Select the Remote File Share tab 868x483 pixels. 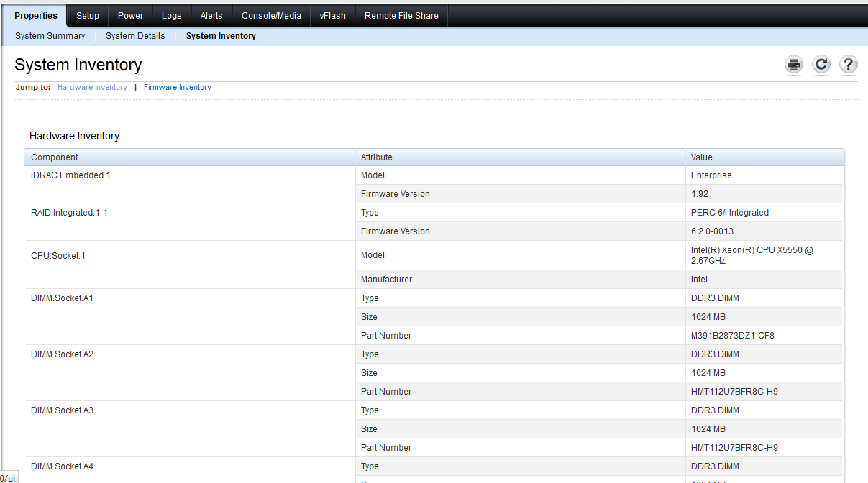[x=401, y=15]
